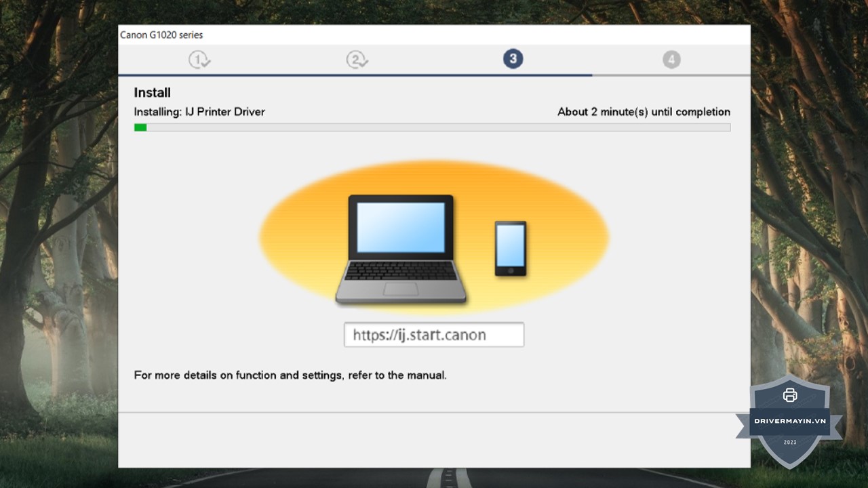Click the empty footer area of the installer window

tap(434, 439)
